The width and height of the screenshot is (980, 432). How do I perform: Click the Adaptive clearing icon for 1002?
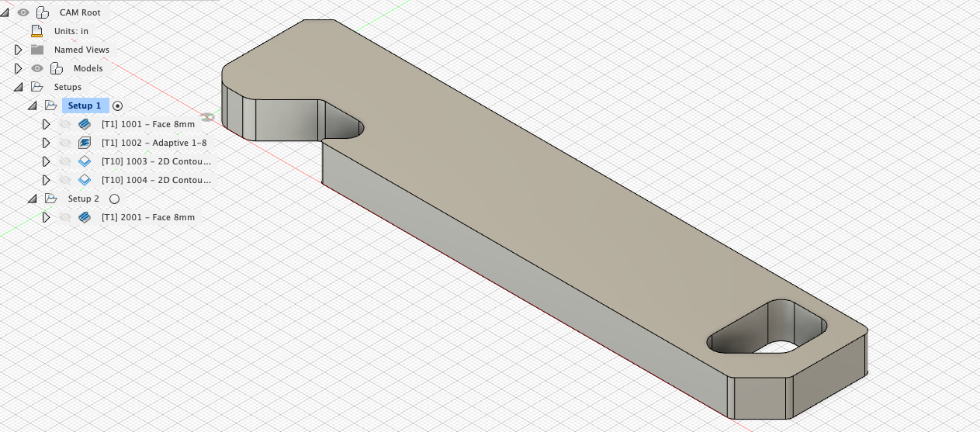(x=85, y=143)
